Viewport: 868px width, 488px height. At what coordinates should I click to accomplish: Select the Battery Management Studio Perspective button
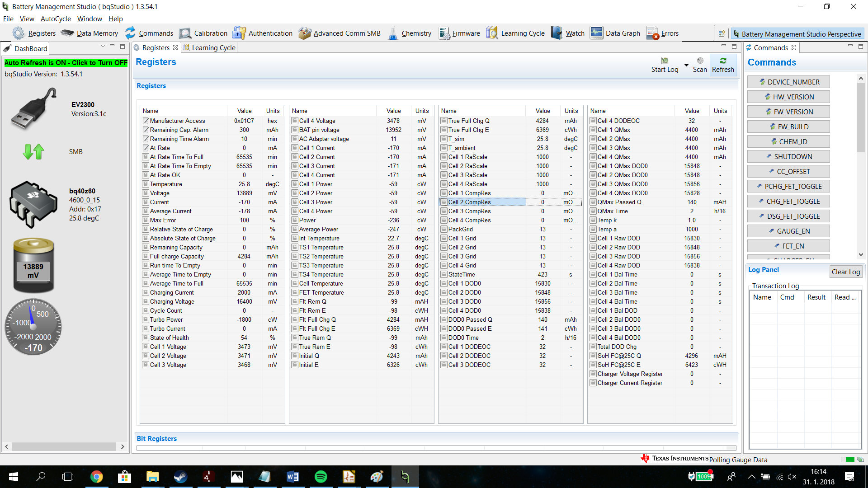(797, 34)
